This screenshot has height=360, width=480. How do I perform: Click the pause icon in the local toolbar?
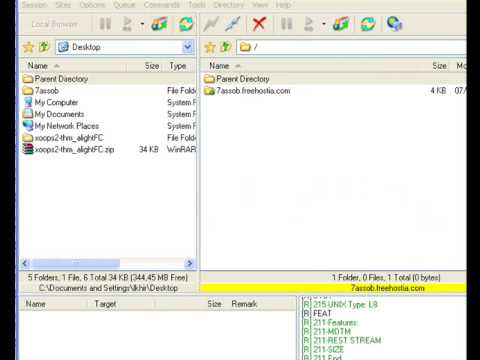(105, 24)
